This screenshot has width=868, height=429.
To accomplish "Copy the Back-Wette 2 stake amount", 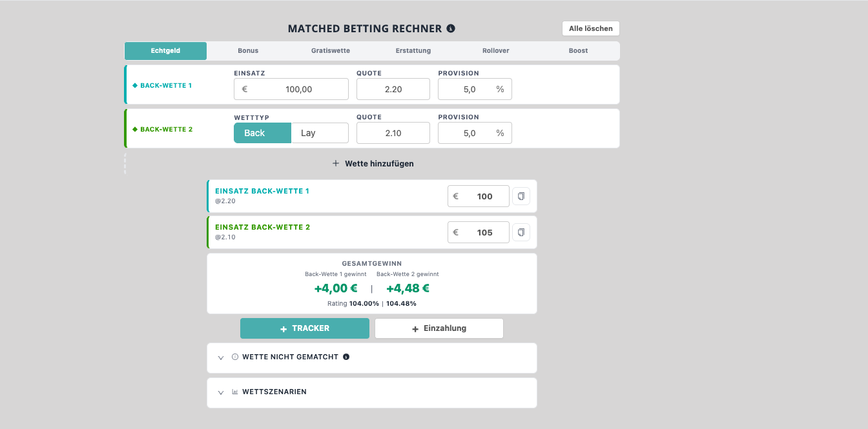I will click(521, 232).
